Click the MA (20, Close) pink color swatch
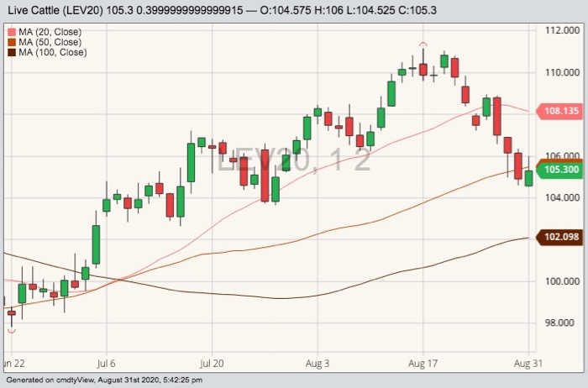Screen dimensions: 588x388 pos(12,32)
